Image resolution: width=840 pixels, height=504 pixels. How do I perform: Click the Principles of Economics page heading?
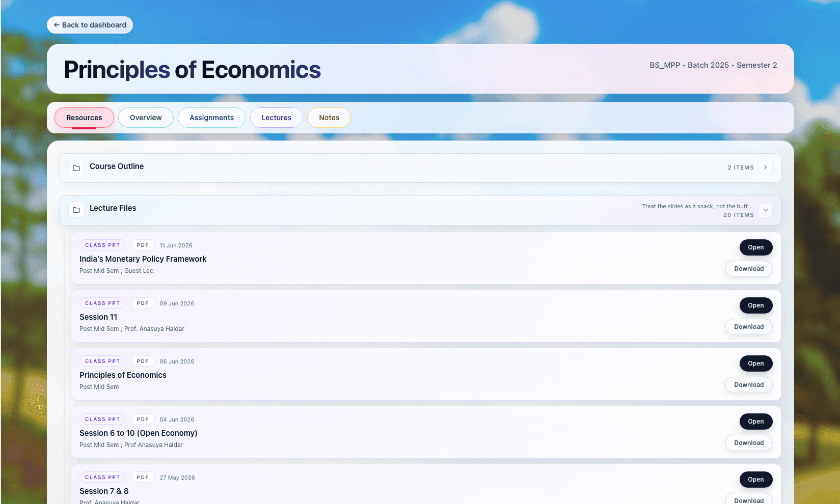coord(192,70)
